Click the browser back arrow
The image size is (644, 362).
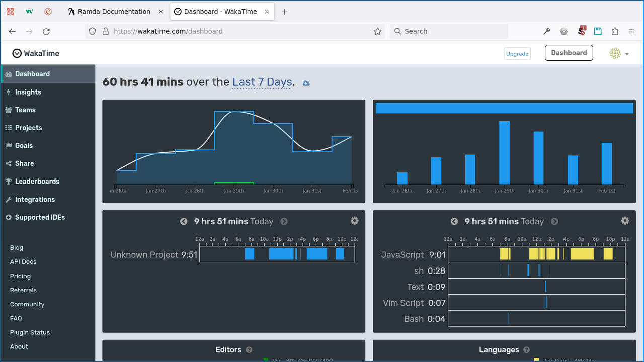click(12, 31)
